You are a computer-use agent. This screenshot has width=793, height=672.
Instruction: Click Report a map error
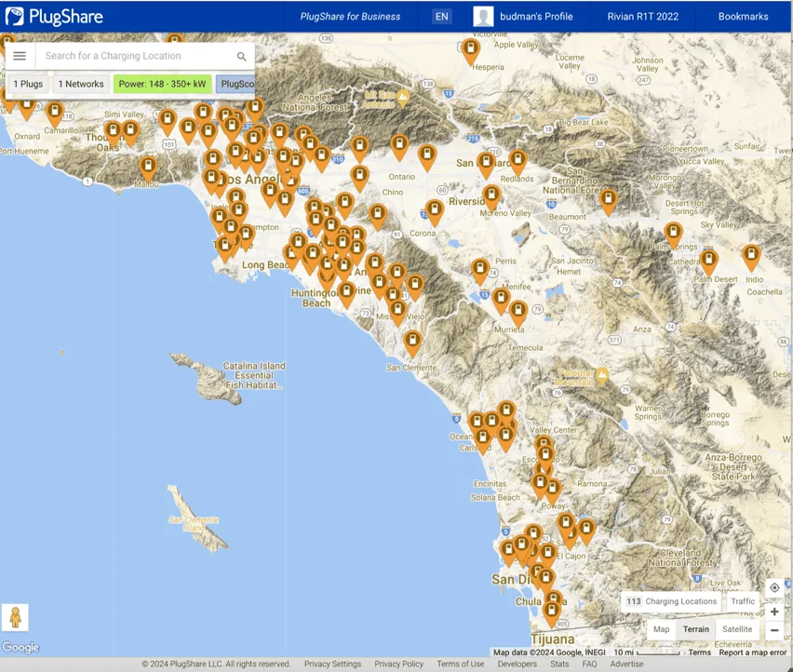[x=753, y=652]
